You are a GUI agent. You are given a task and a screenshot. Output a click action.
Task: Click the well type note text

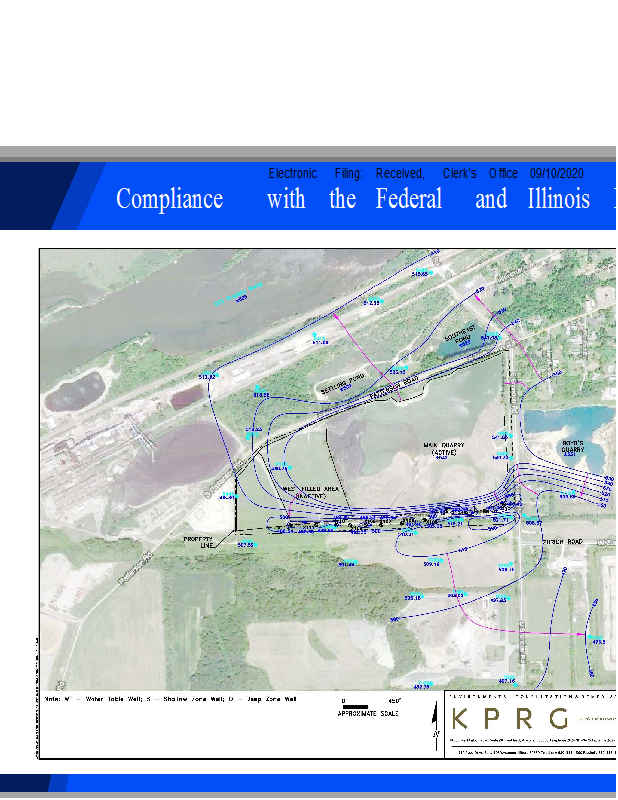click(169, 700)
